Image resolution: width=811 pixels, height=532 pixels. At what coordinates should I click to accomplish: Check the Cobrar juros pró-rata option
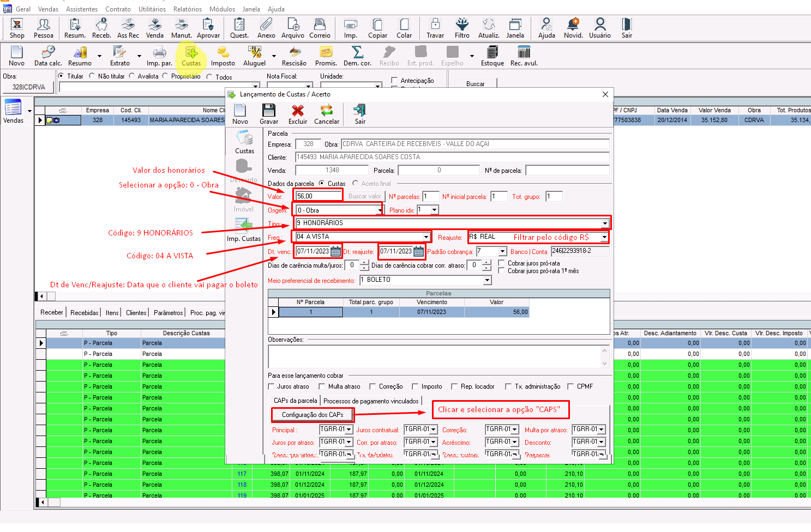point(502,263)
